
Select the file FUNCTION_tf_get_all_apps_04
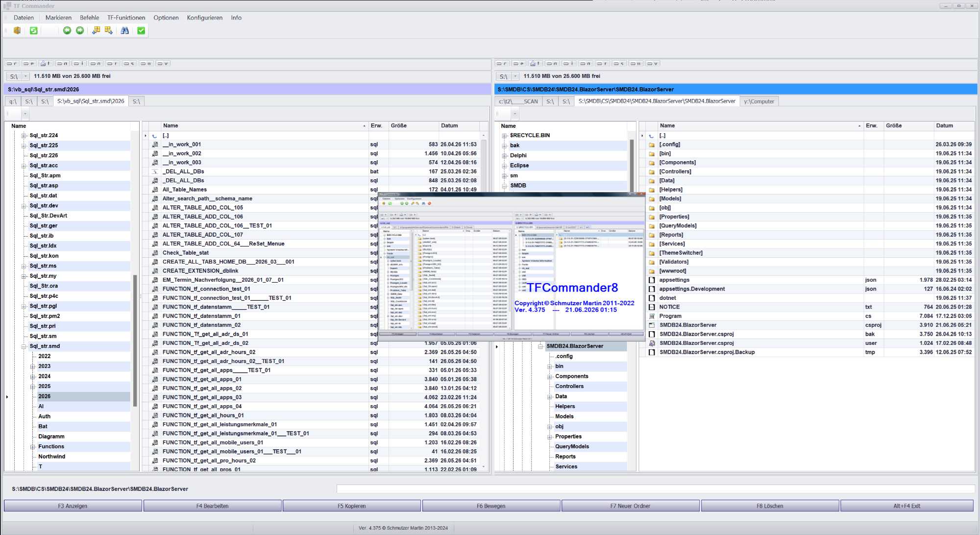[x=202, y=407]
